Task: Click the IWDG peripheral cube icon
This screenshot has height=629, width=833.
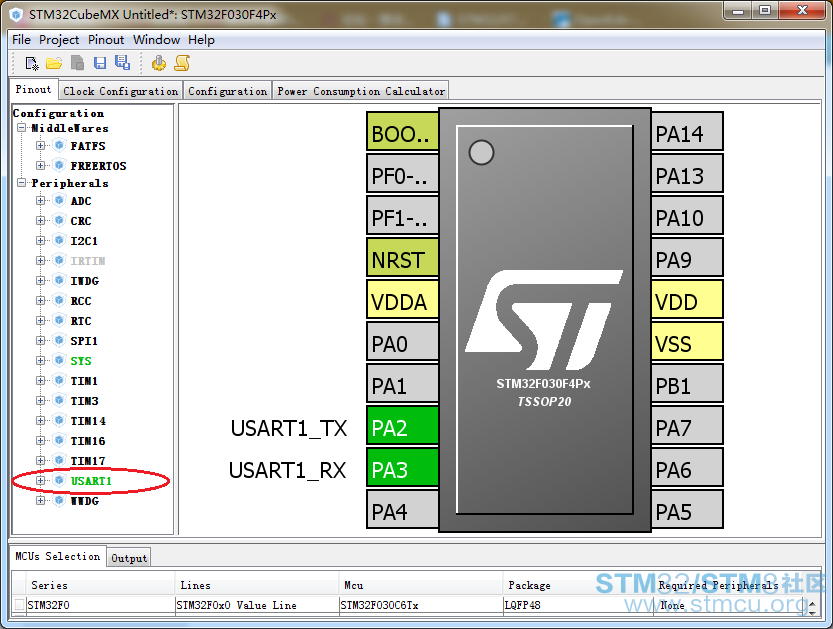Action: (x=60, y=280)
